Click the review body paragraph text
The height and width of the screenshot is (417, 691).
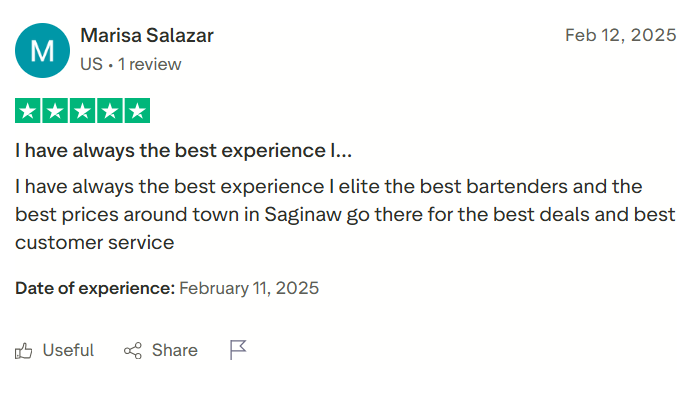coord(345,214)
